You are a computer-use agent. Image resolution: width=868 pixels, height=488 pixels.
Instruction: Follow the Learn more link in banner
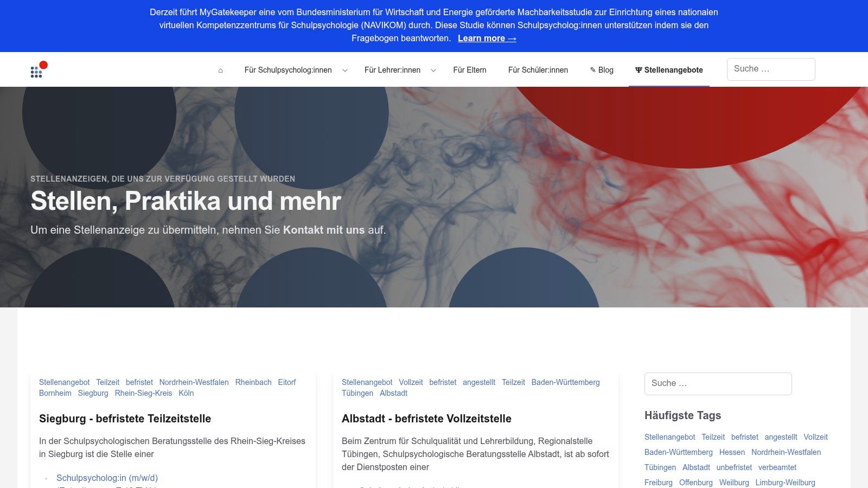[x=487, y=38]
